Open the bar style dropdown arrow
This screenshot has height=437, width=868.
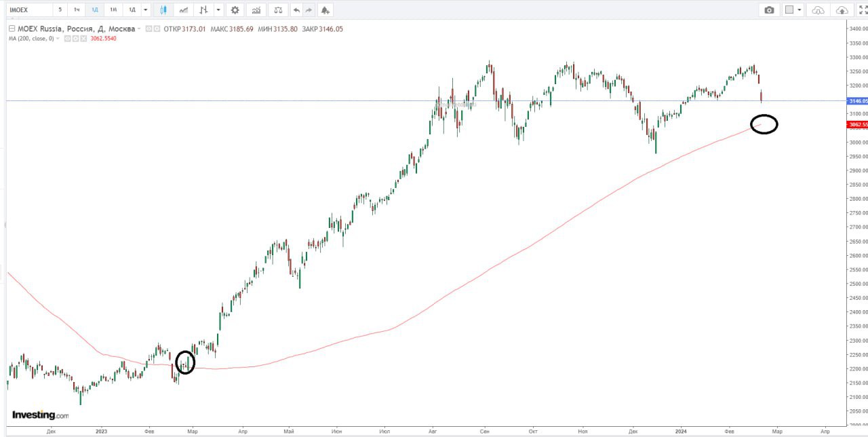(218, 10)
